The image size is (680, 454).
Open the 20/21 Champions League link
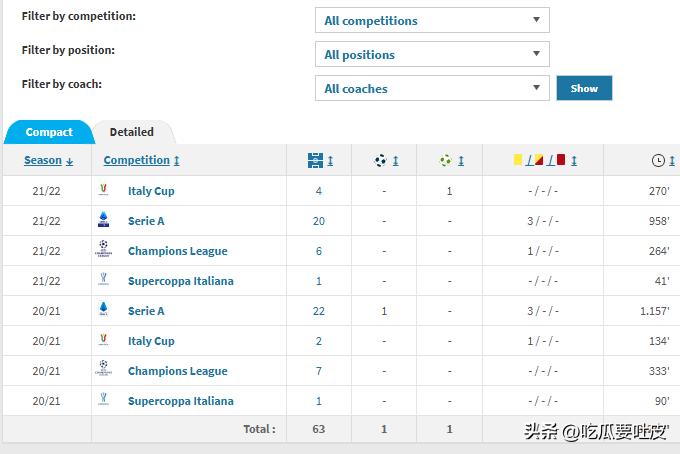177,371
